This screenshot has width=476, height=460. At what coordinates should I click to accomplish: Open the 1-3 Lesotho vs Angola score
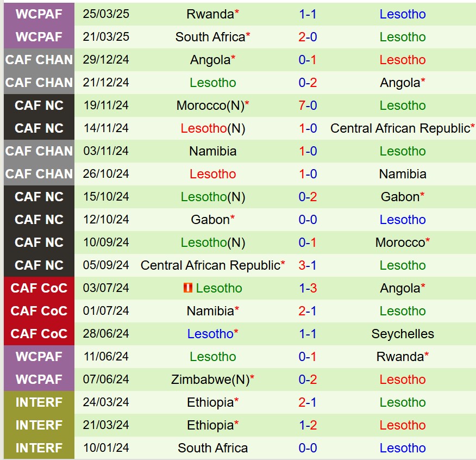tap(308, 288)
